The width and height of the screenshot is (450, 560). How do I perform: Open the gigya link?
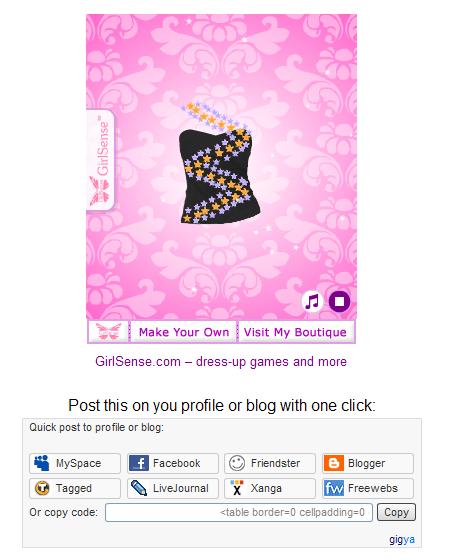tap(402, 539)
